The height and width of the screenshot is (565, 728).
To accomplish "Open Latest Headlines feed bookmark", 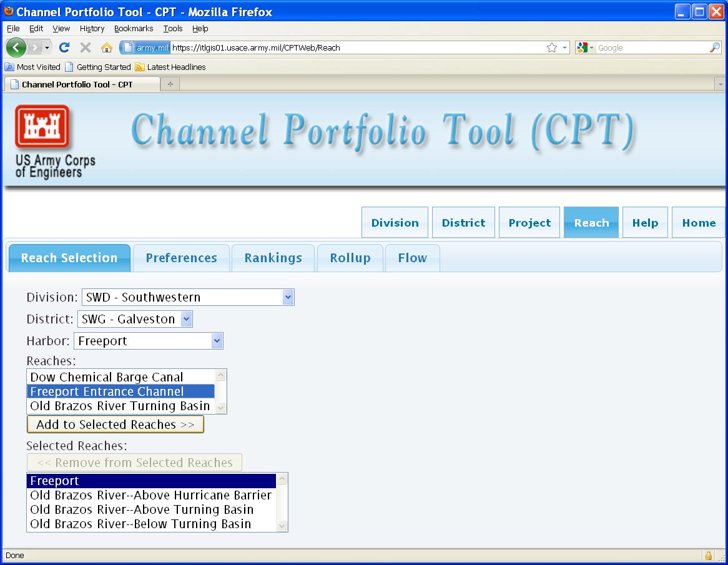I will (170, 67).
